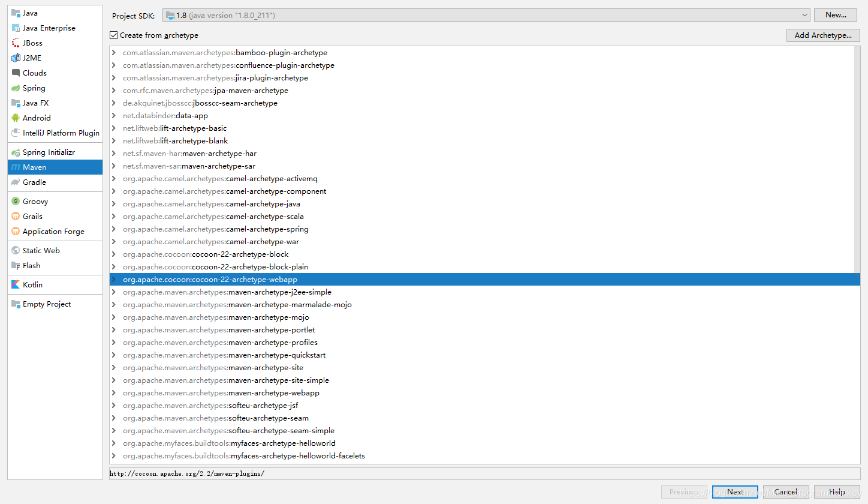
Task: Expand the bamboo-plugin-archetype node
Action: [113, 53]
